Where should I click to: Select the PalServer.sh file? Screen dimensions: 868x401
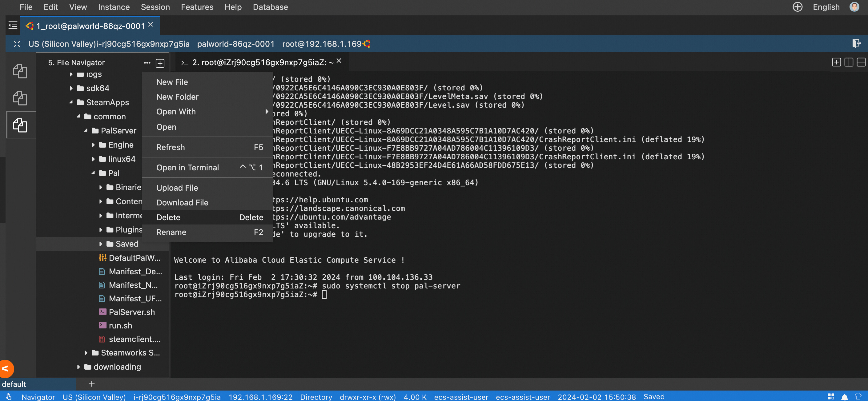tap(131, 312)
